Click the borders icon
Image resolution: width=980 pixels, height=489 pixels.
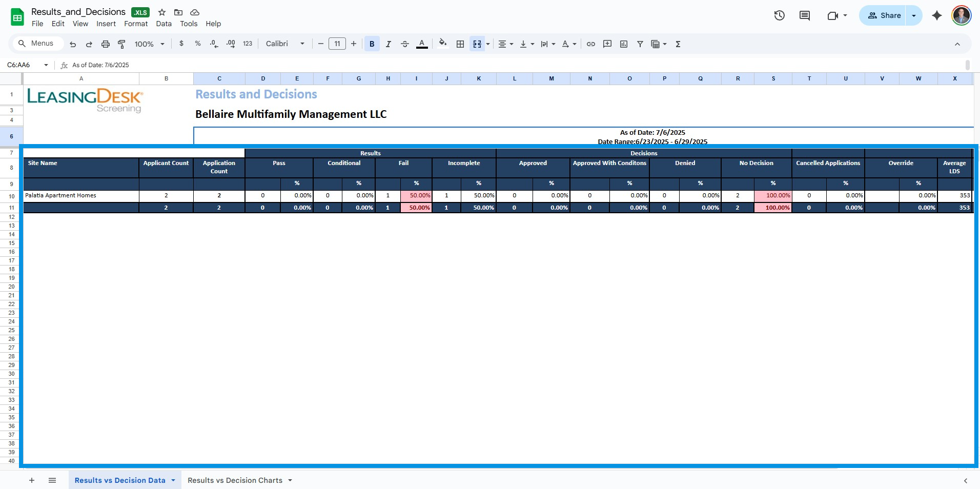click(460, 44)
